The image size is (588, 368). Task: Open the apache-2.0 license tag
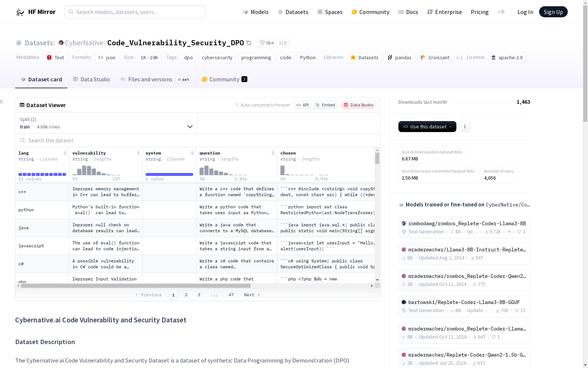tap(507, 57)
